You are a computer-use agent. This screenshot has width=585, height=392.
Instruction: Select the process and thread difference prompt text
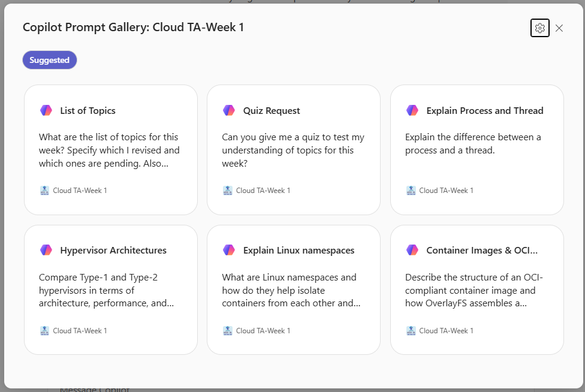[472, 144]
